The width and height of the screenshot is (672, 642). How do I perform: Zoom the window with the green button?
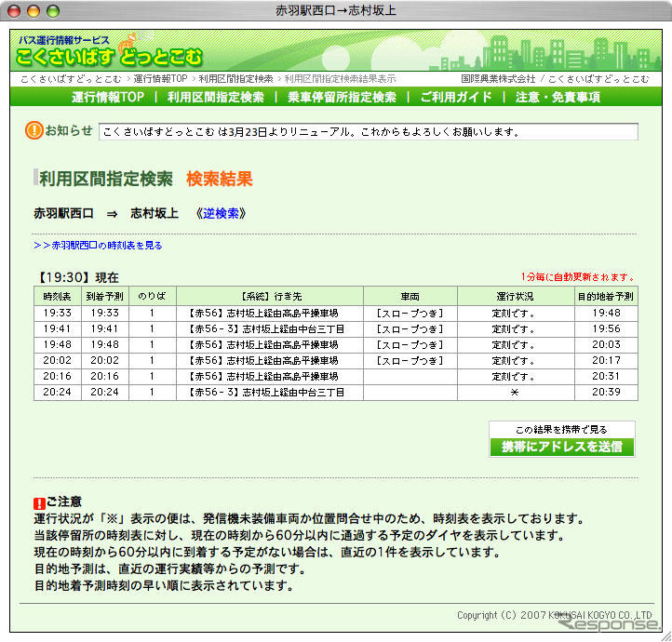coord(53,11)
